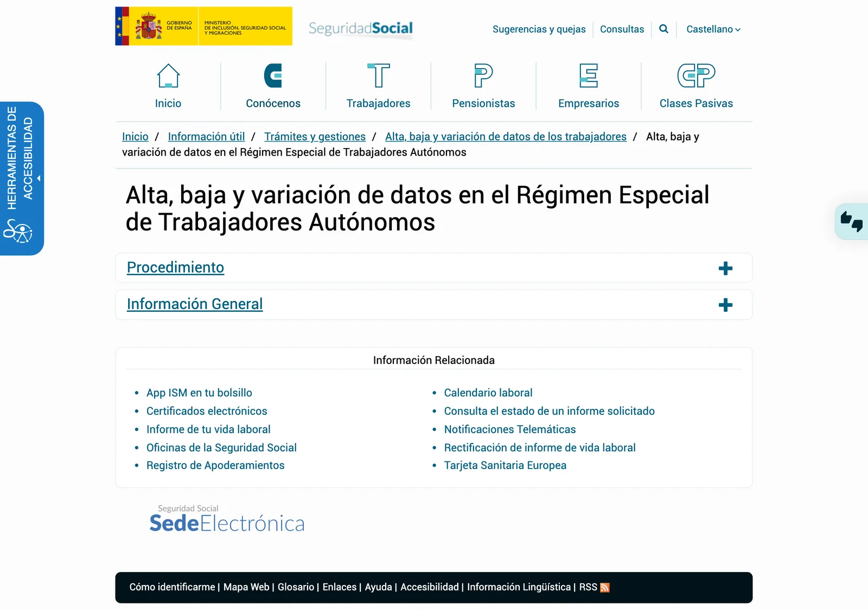Click the search magnifier icon

(x=663, y=29)
